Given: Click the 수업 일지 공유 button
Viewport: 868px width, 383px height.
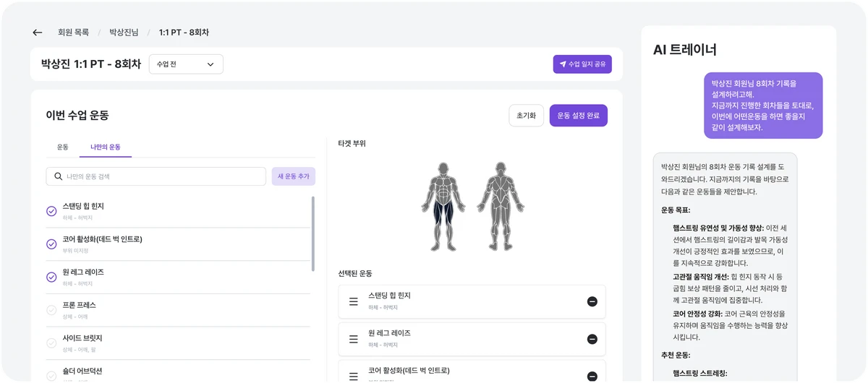Looking at the screenshot, I should [582, 64].
